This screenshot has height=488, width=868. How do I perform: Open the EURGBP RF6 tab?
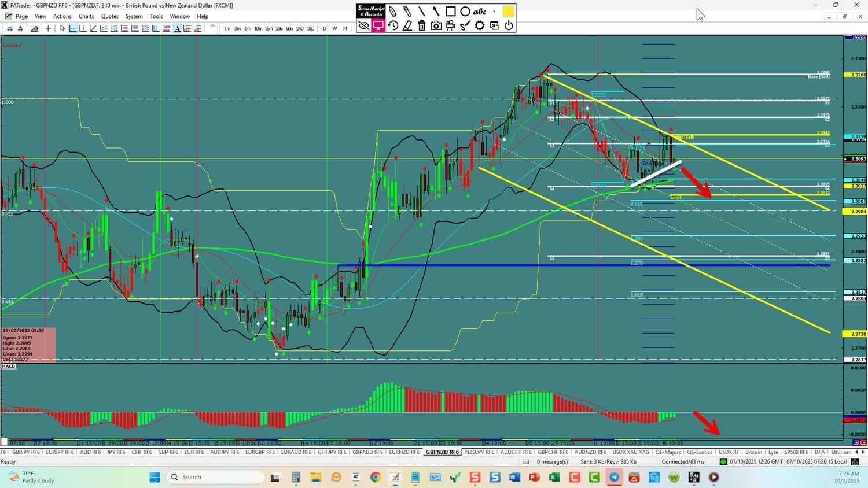[260, 452]
